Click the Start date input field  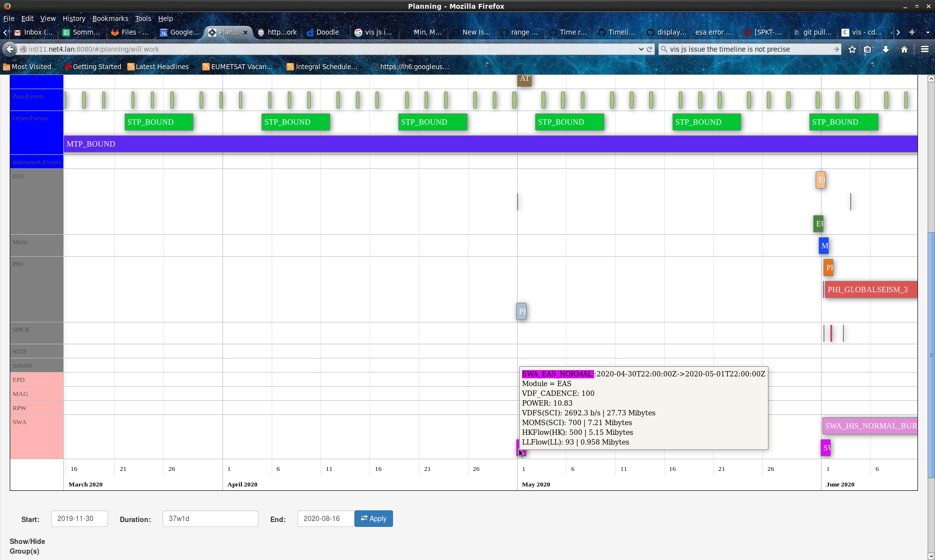(79, 519)
